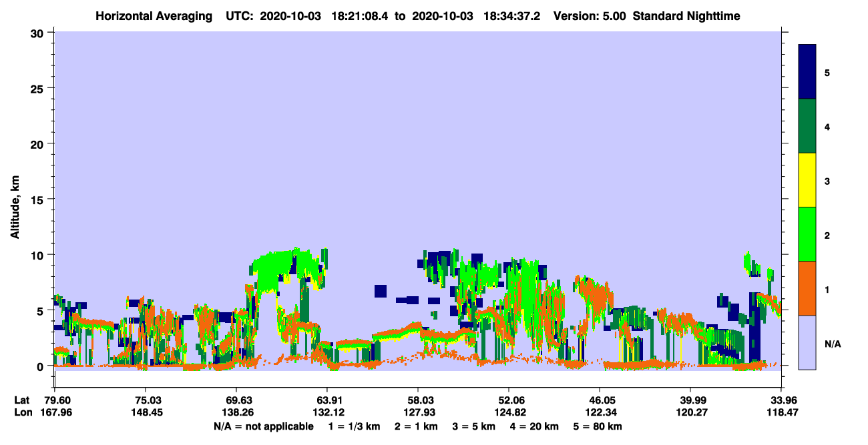Viewport: 868px width, 445px height.
Task: Click the '2 = 1 km' legend text
Action: tap(417, 426)
